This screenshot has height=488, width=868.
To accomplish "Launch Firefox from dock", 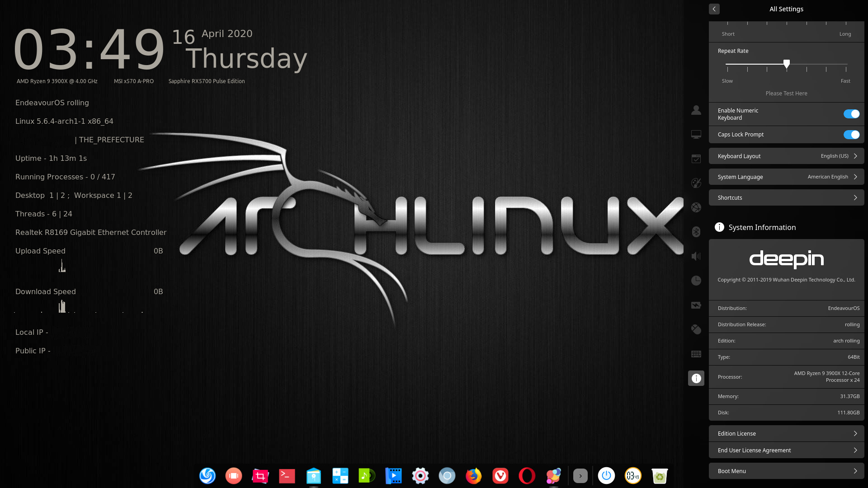I will [474, 476].
